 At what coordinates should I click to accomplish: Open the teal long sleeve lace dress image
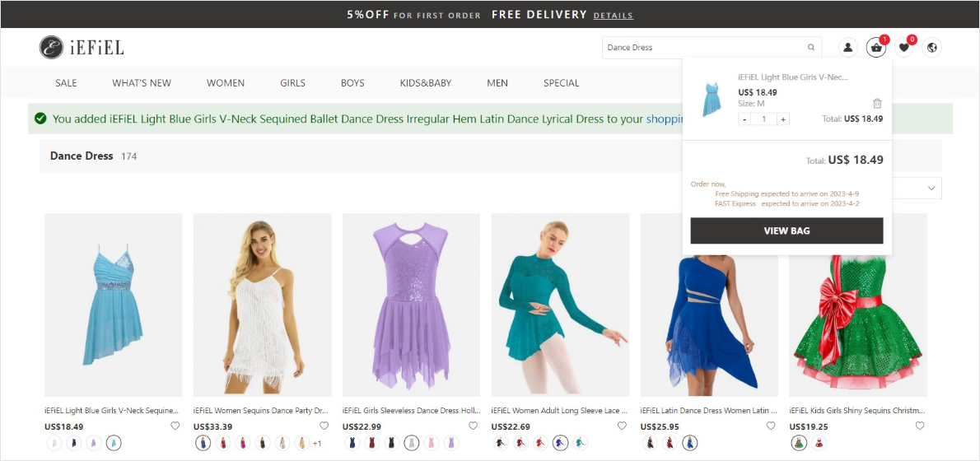tap(560, 305)
